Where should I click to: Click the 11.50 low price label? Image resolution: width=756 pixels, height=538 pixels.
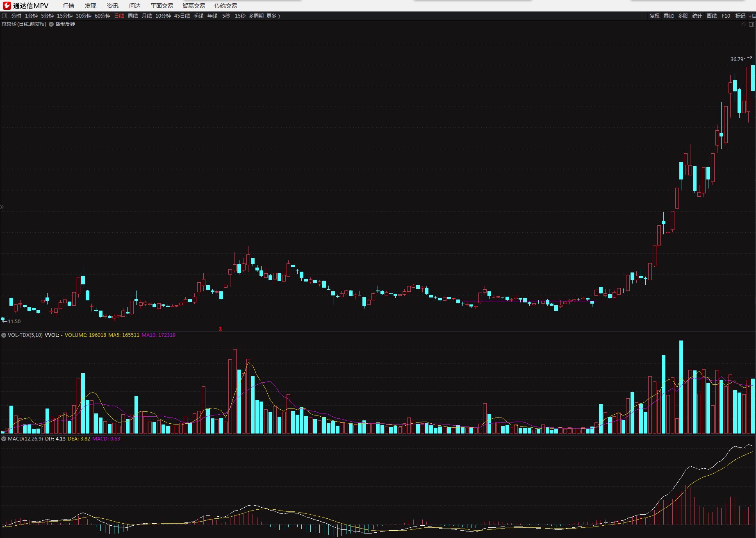pyautogui.click(x=14, y=322)
